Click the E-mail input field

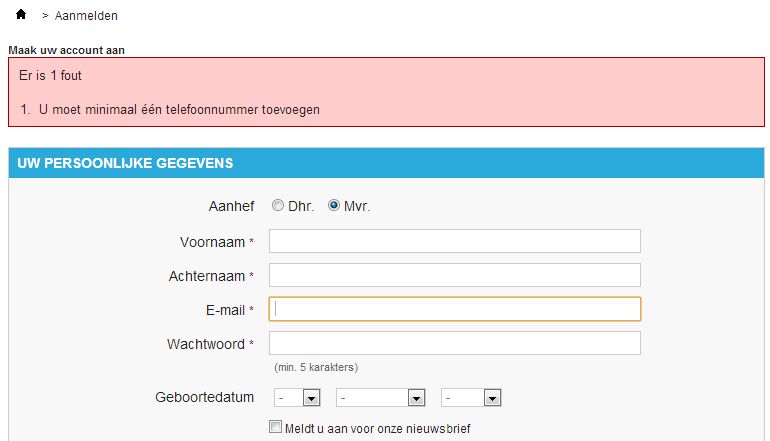point(455,309)
